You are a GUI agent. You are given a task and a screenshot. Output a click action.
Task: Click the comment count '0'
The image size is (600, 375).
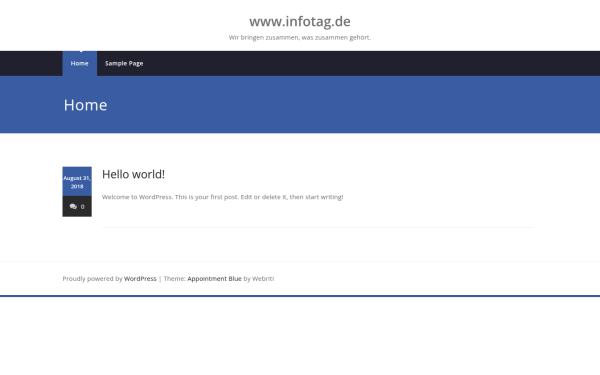click(x=83, y=207)
